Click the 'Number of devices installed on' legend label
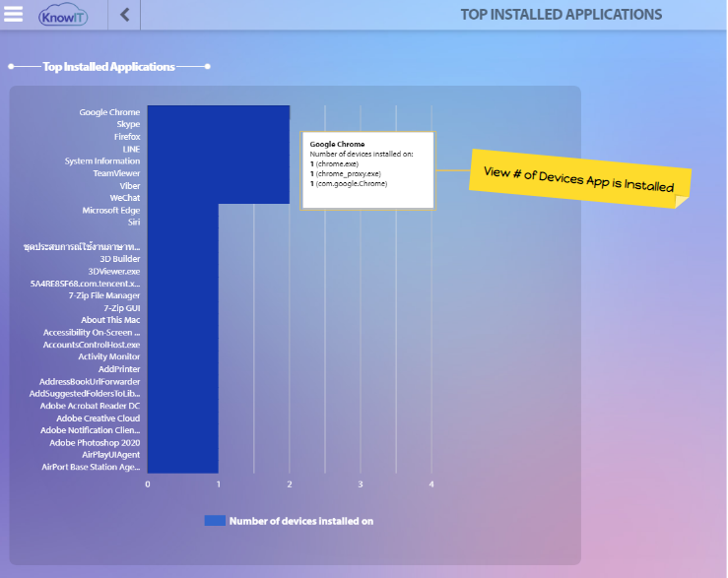The height and width of the screenshot is (578, 728). tap(301, 521)
